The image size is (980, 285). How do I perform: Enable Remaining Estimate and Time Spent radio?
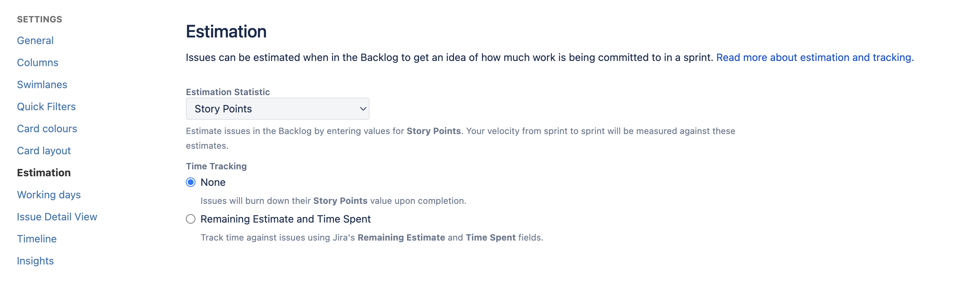click(x=191, y=219)
